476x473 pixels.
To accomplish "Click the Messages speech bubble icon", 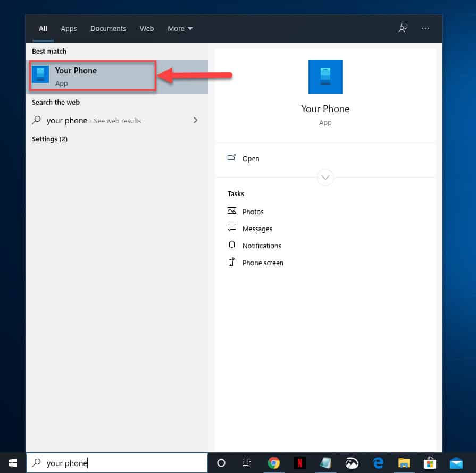I will pyautogui.click(x=232, y=228).
